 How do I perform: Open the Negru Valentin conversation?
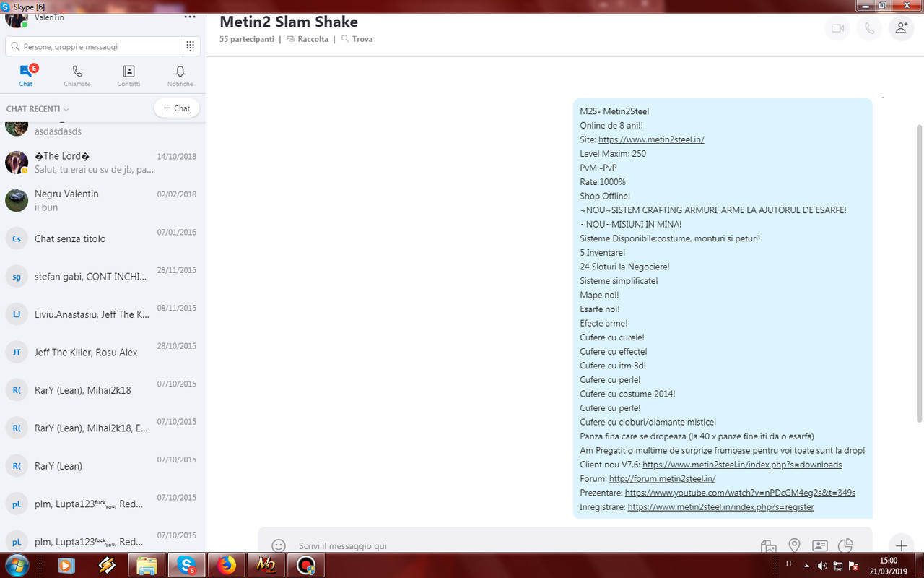pyautogui.click(x=103, y=200)
